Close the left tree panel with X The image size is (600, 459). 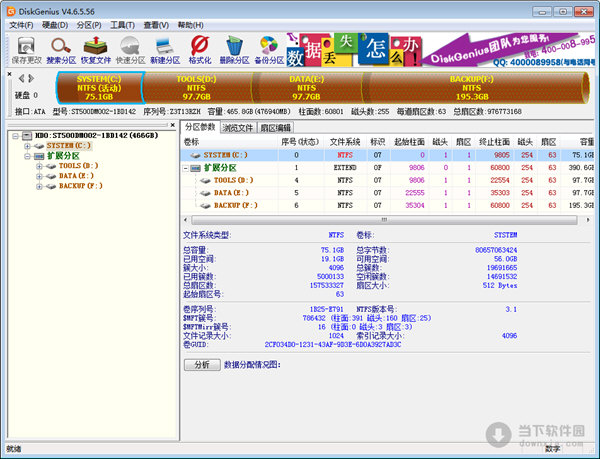click(x=173, y=125)
